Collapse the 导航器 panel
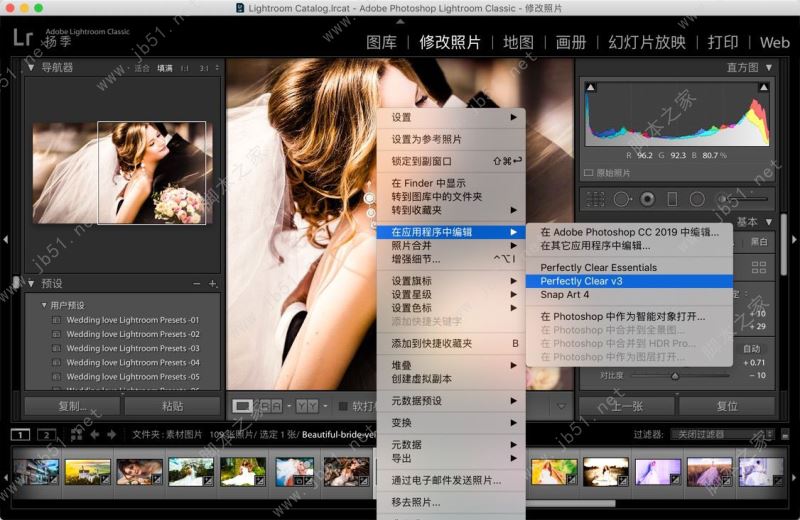The height and width of the screenshot is (520, 800). (x=31, y=67)
